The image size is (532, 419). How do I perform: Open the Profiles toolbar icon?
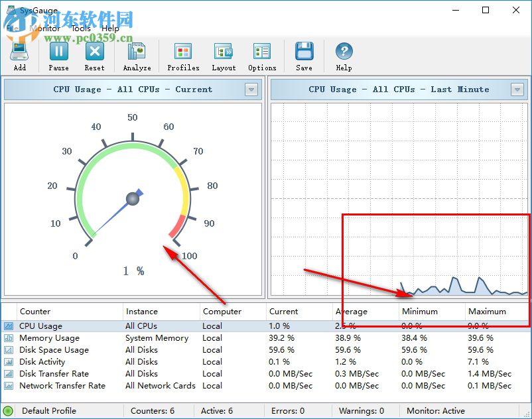183,52
